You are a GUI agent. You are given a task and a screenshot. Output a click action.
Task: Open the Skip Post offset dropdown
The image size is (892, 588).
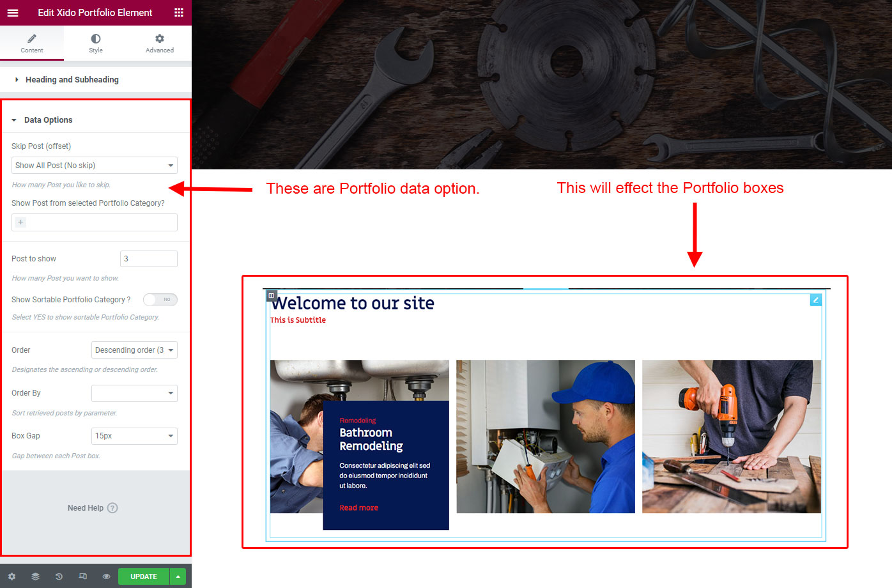(94, 166)
